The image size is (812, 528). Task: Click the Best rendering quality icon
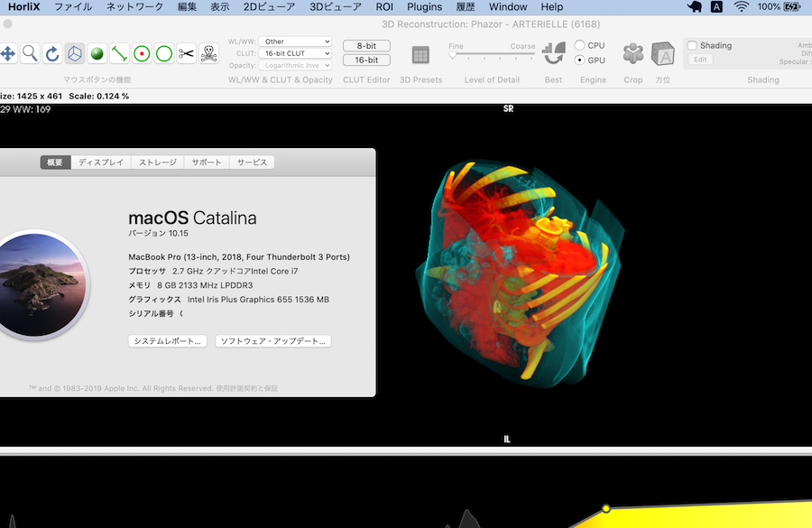click(x=553, y=54)
